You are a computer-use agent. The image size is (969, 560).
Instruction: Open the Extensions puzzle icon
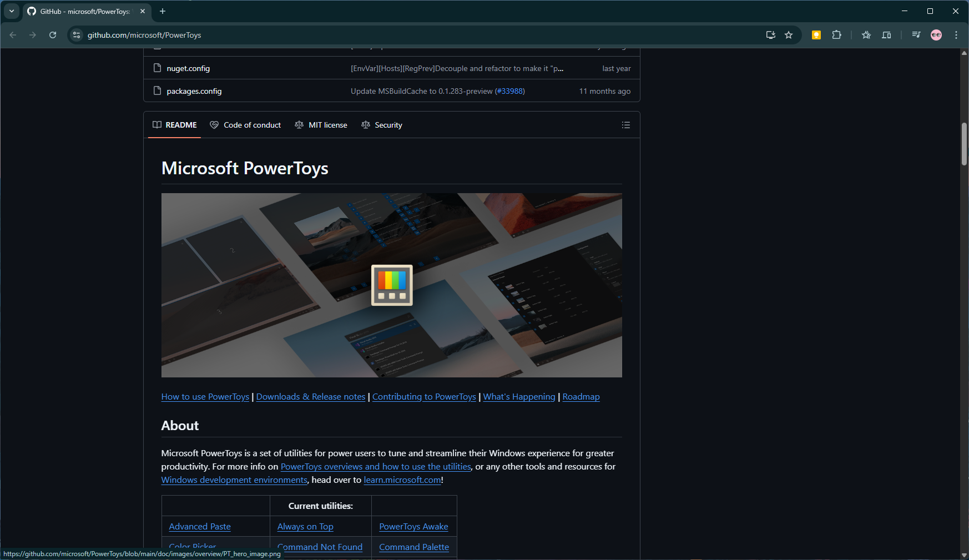click(x=836, y=35)
